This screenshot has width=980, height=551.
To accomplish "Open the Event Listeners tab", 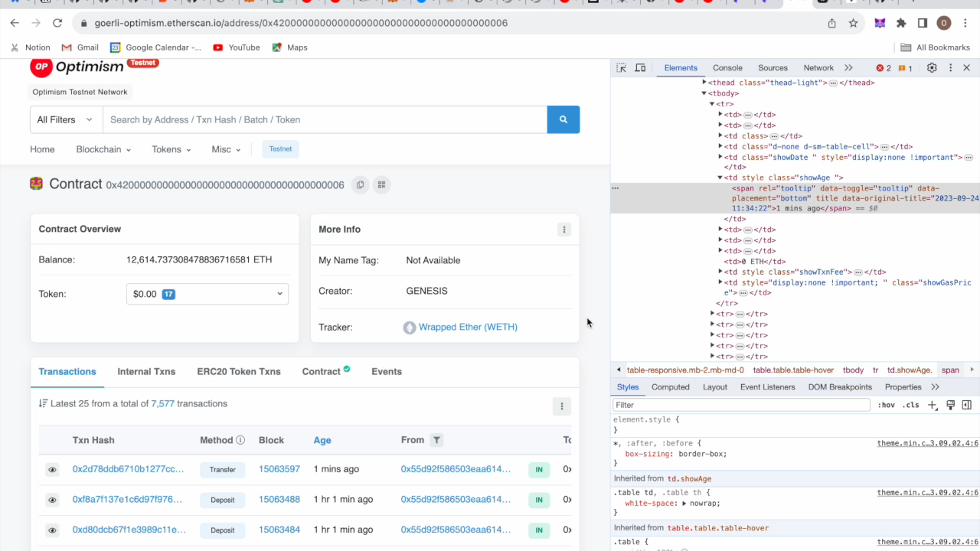I will click(767, 387).
